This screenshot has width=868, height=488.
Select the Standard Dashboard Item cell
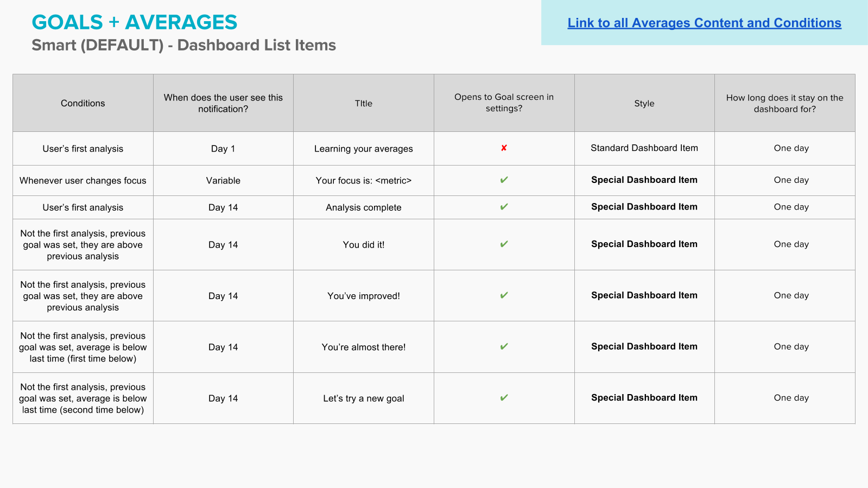[x=644, y=148]
